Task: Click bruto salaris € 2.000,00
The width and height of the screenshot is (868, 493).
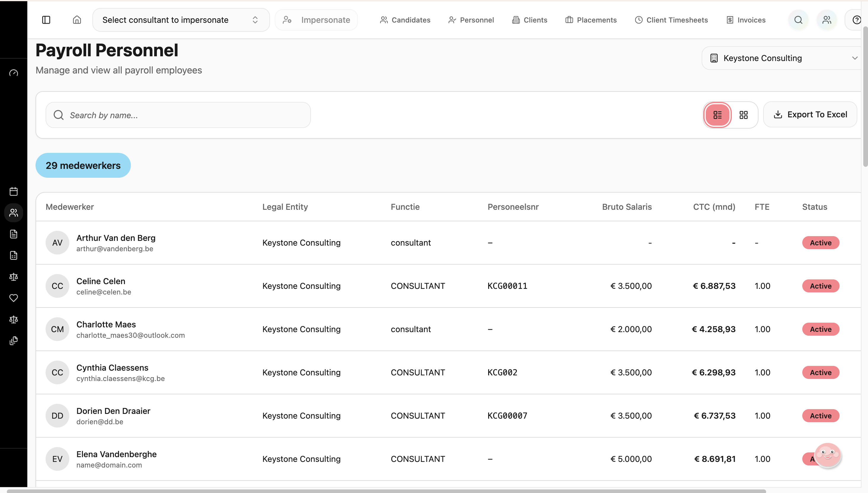Action: click(631, 329)
